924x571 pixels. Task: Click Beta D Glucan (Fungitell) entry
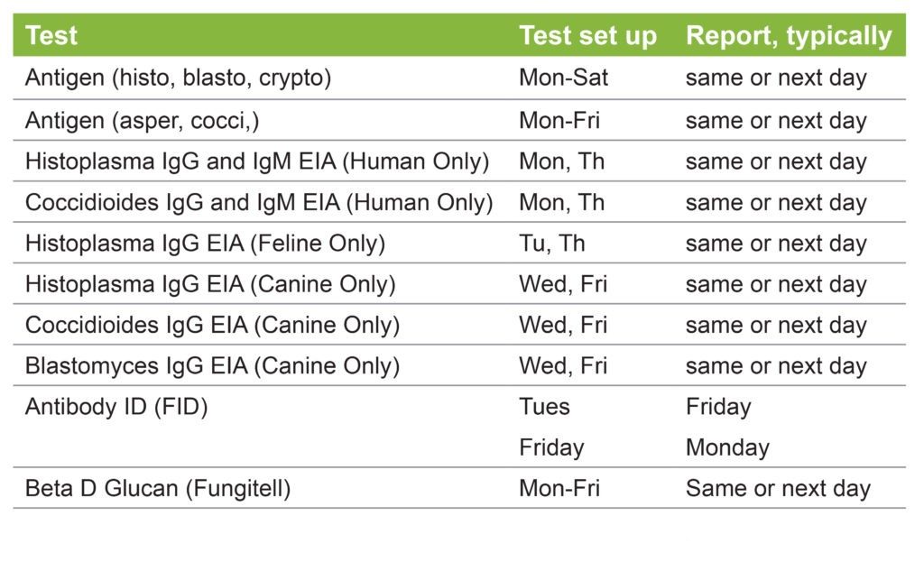click(158, 489)
